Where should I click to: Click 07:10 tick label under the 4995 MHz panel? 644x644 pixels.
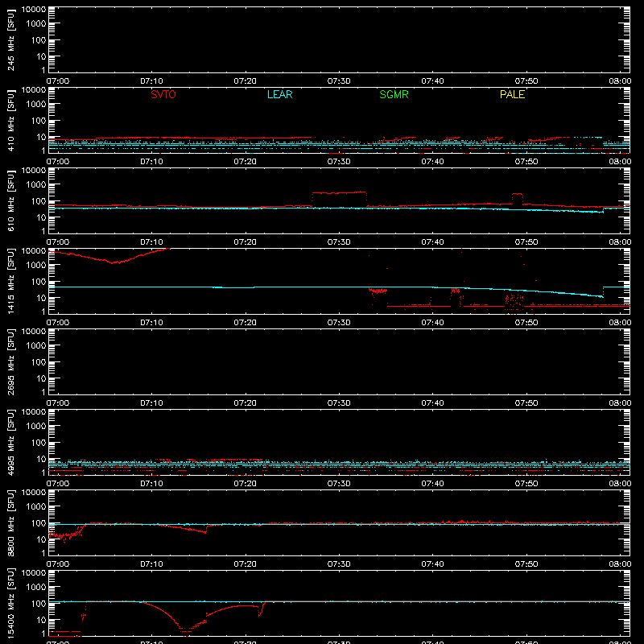click(x=151, y=484)
